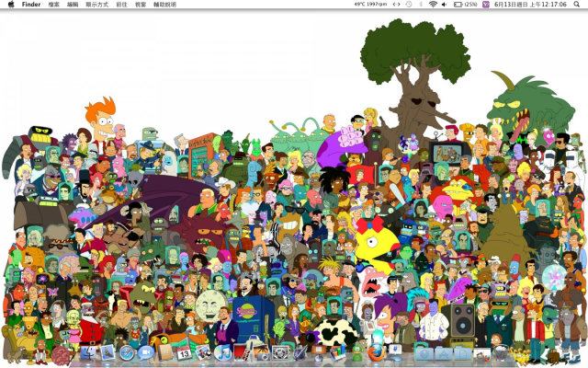The image size is (588, 368).
Task: Launch iChat from the Dock
Action: pyautogui.click(x=146, y=352)
